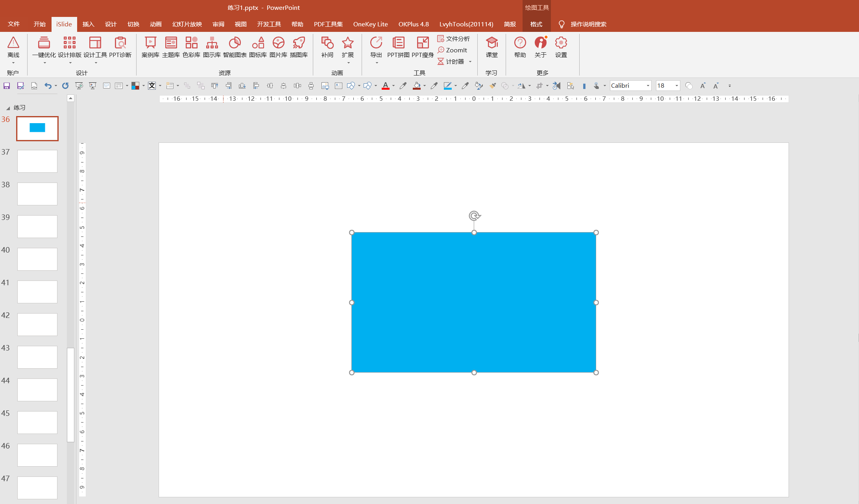The height and width of the screenshot is (504, 859).
Task: Open the 案例库 case library
Action: tap(150, 47)
